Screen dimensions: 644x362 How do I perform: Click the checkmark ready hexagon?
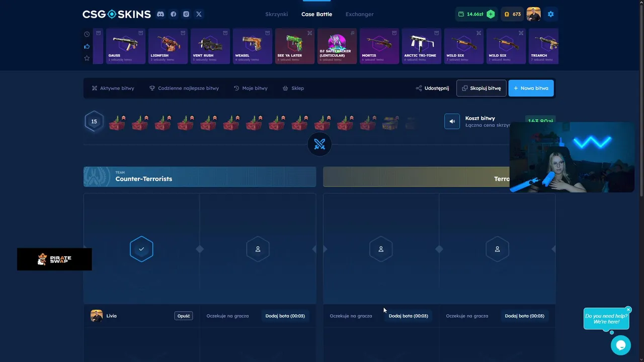[141, 249]
